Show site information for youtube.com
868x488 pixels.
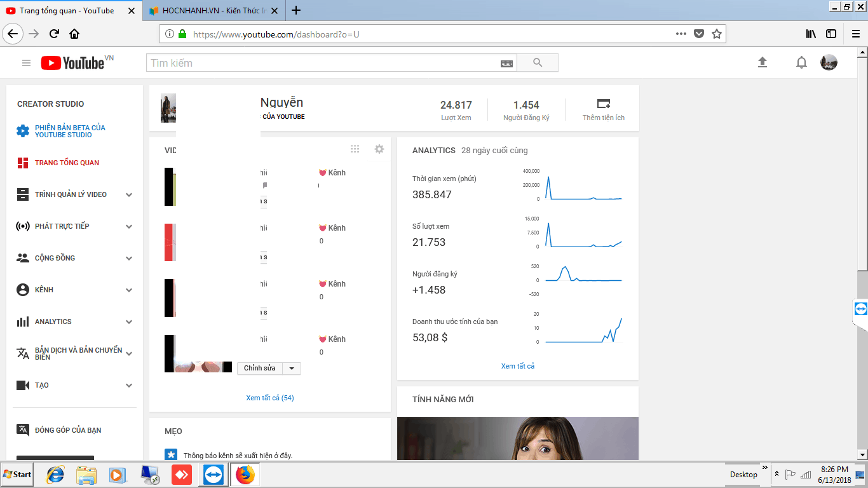click(170, 34)
